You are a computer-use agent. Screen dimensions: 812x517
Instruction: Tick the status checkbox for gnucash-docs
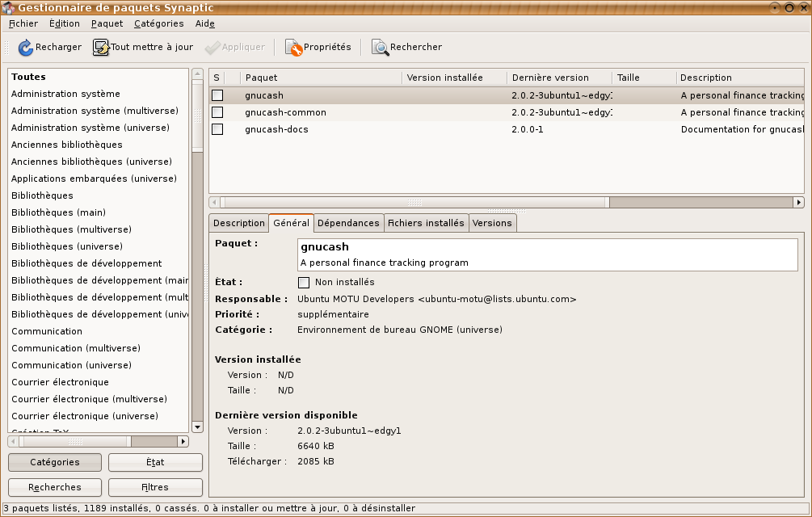coord(217,129)
